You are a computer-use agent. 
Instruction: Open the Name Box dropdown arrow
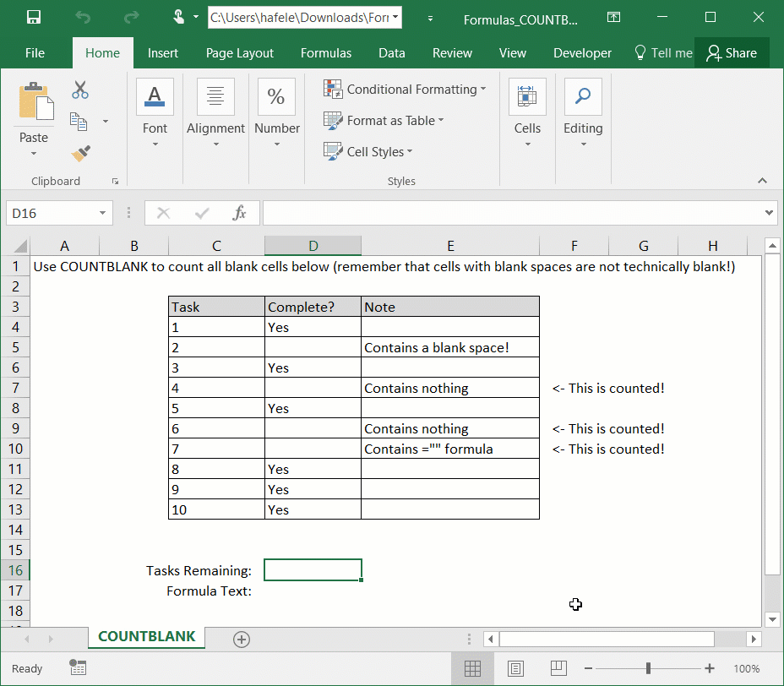pos(102,214)
